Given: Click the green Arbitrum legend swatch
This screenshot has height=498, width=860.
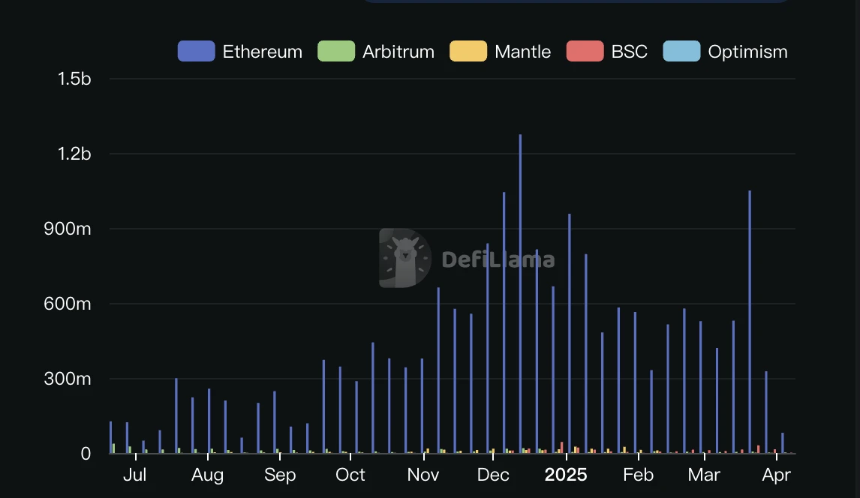Looking at the screenshot, I should pyautogui.click(x=336, y=52).
